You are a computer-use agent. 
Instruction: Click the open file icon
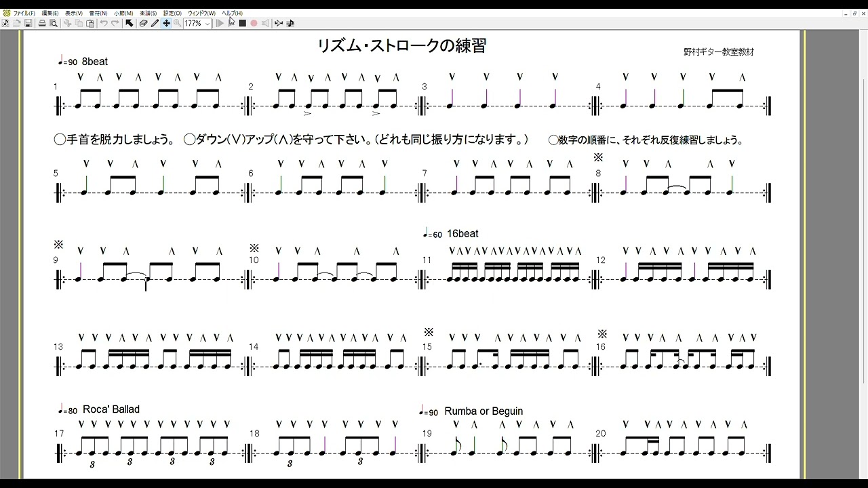(x=17, y=23)
